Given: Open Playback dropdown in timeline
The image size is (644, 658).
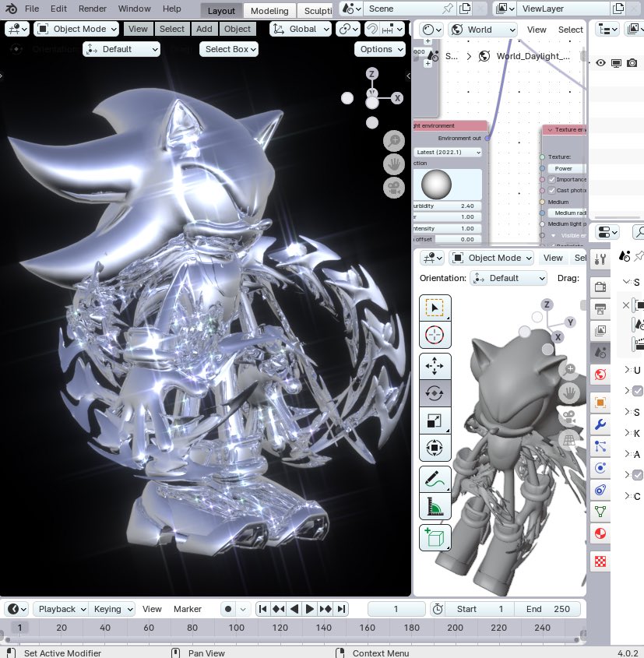Looking at the screenshot, I should click(61, 609).
